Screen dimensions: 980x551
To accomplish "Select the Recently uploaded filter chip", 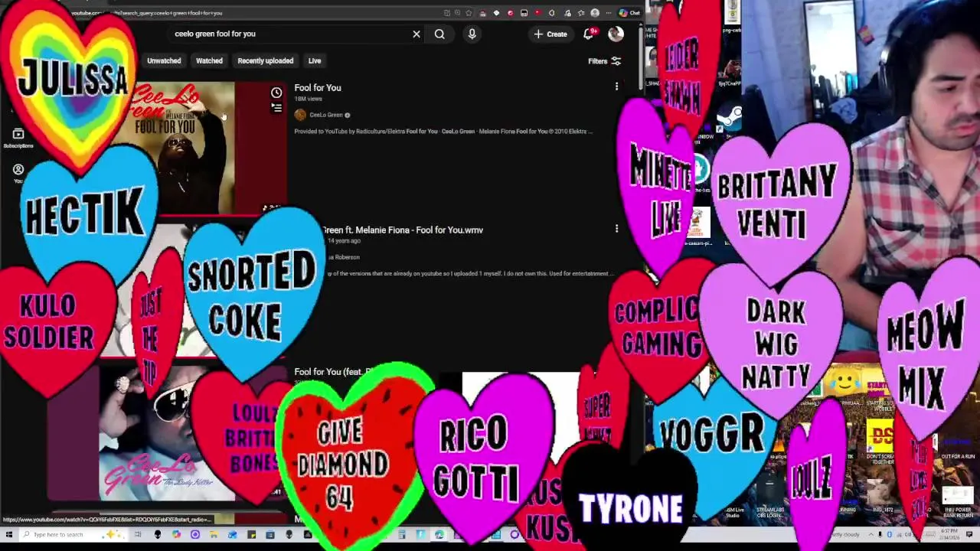I will (265, 60).
